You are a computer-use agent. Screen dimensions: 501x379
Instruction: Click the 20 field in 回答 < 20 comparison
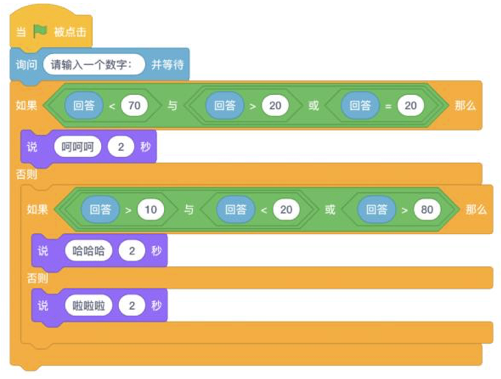click(286, 210)
